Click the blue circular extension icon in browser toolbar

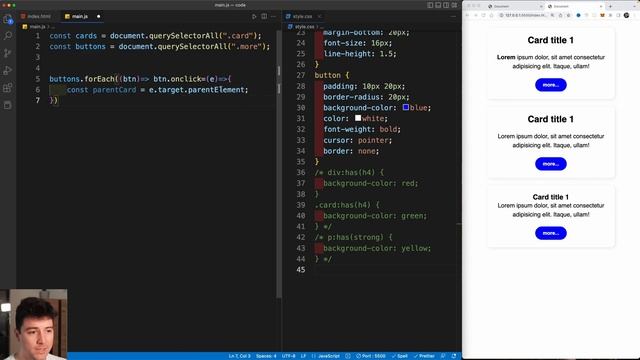[x=578, y=15]
